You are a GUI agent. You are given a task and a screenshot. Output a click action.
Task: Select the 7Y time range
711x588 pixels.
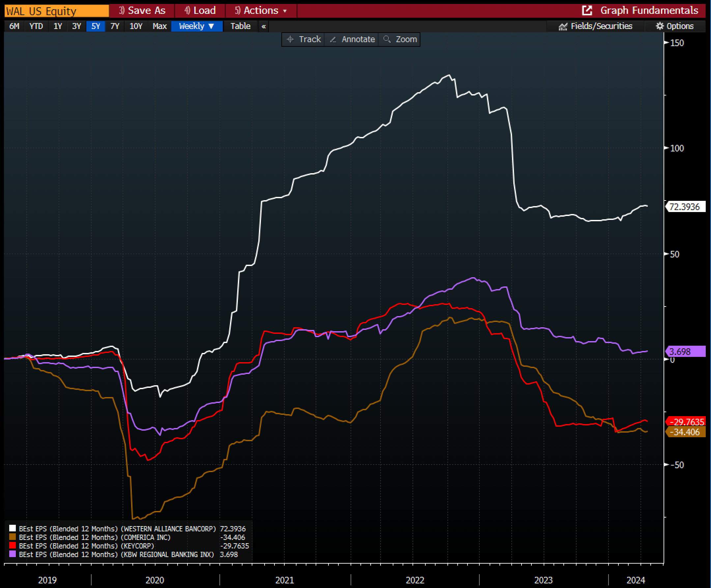pyautogui.click(x=115, y=26)
